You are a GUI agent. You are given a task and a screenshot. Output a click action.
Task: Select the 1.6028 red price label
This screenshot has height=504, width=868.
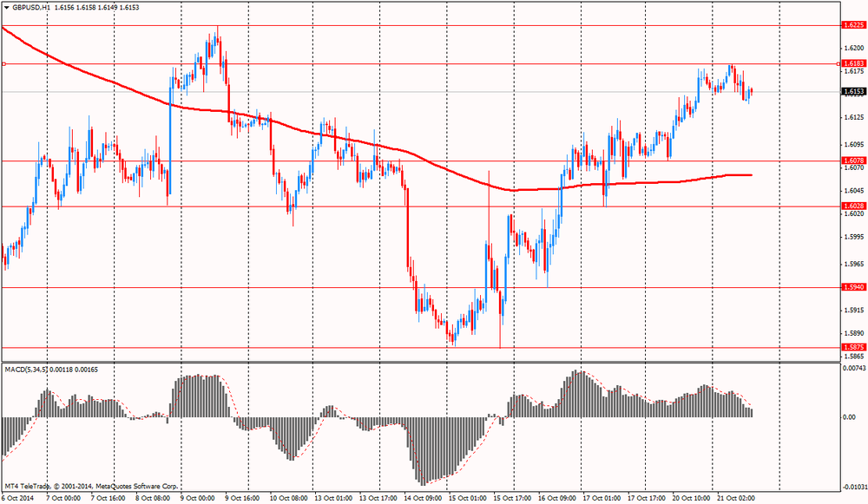852,206
